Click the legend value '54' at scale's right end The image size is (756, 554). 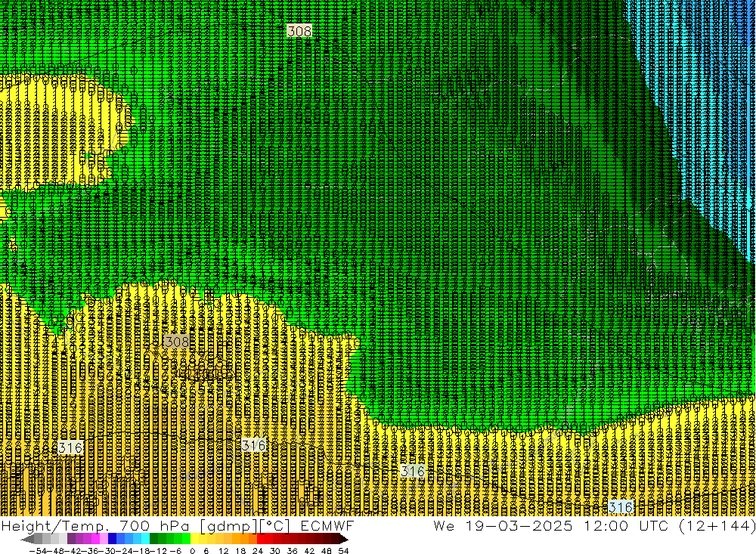point(343,551)
